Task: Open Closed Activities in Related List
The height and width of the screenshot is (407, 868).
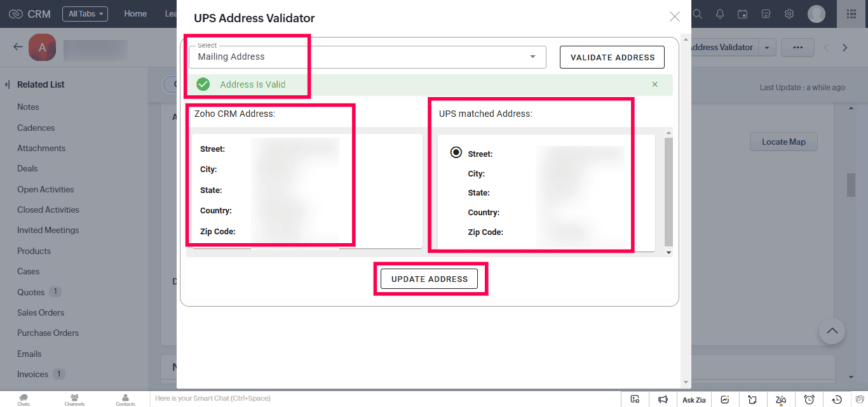Action: click(48, 210)
